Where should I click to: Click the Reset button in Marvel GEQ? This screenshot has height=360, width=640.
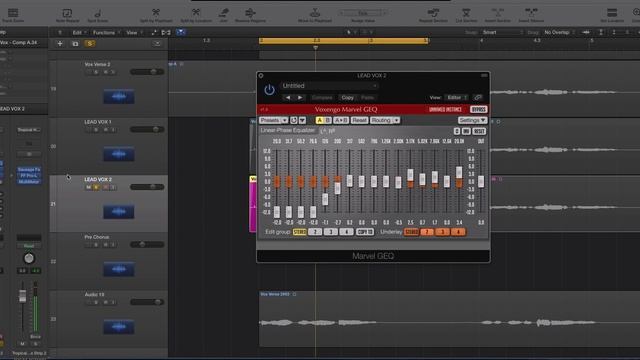[359, 120]
